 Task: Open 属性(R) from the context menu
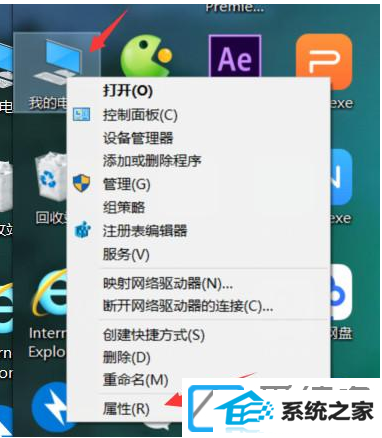[x=126, y=409]
